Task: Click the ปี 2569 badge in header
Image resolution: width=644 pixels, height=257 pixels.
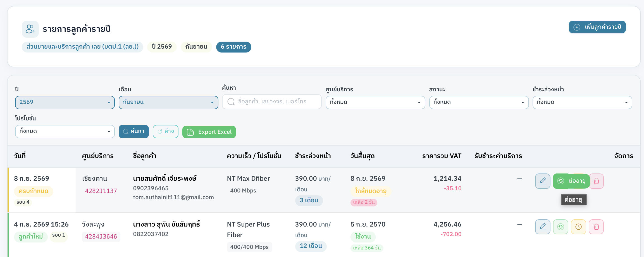Action: 162,47
